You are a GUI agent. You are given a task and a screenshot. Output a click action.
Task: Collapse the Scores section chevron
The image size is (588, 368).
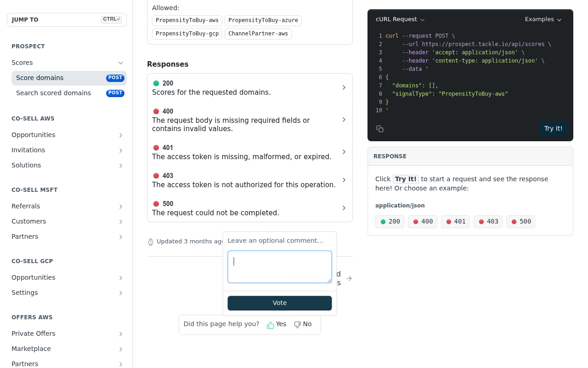coord(121,63)
